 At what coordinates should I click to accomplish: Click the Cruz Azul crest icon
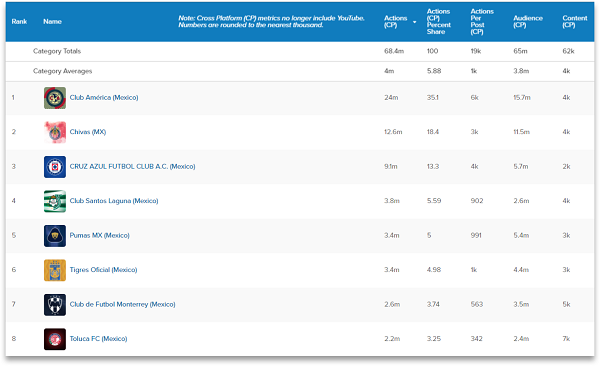click(x=55, y=167)
